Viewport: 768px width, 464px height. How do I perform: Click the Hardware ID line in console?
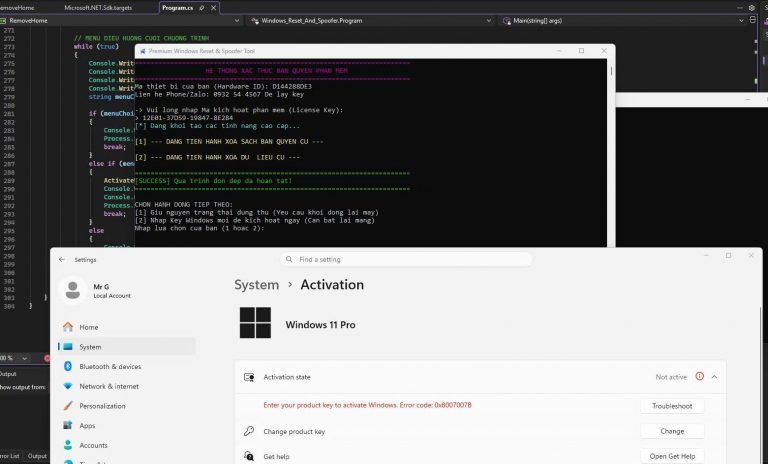click(223, 86)
